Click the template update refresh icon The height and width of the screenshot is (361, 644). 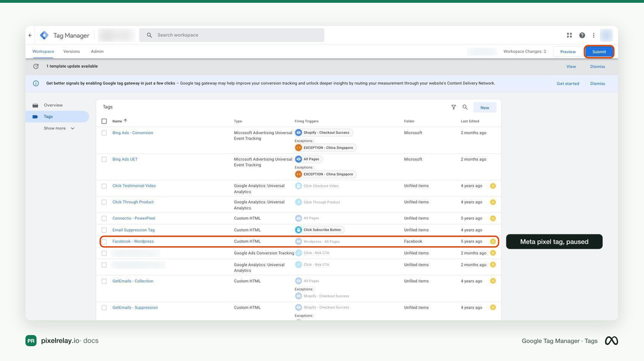coord(36,67)
